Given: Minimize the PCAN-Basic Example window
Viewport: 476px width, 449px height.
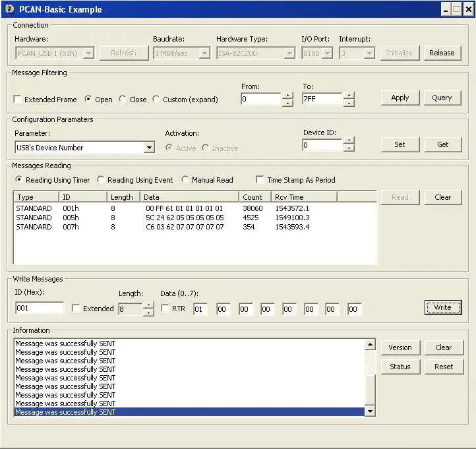Looking at the screenshot, I should [x=446, y=9].
